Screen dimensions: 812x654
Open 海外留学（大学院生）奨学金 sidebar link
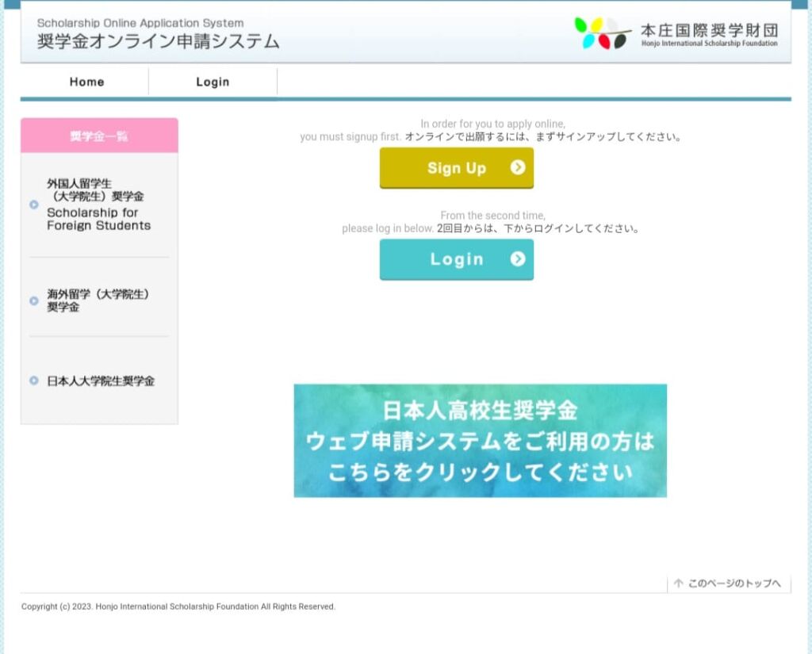98,300
